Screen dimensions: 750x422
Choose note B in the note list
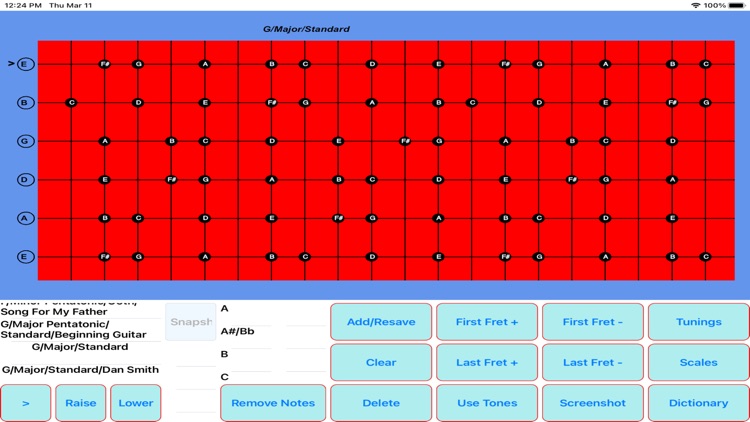pos(224,354)
